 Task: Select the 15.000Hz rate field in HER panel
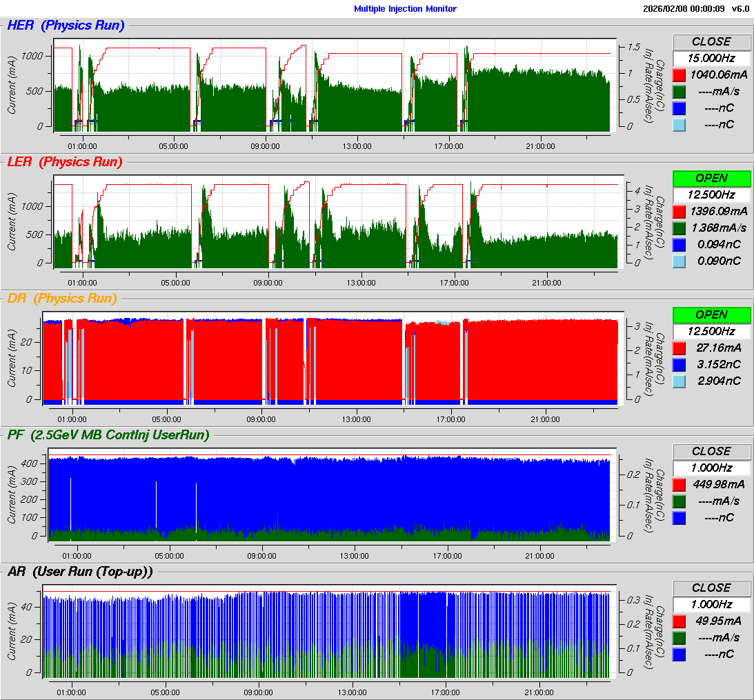point(711,58)
